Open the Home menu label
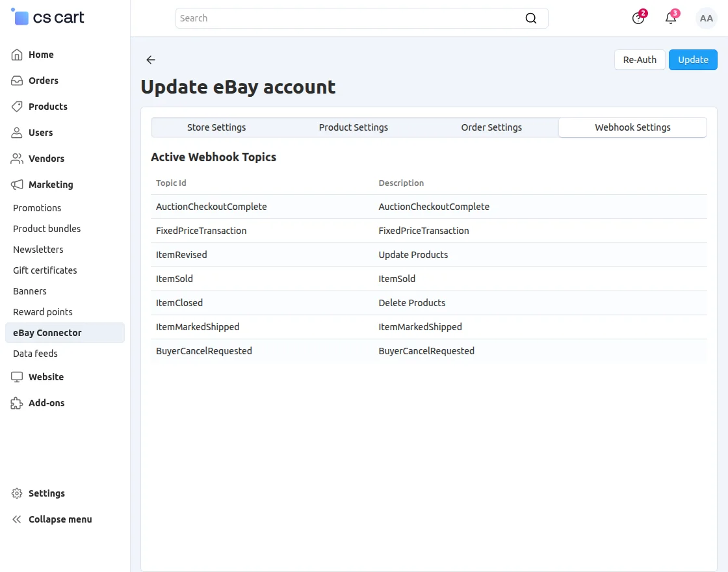The height and width of the screenshot is (572, 728). (41, 55)
